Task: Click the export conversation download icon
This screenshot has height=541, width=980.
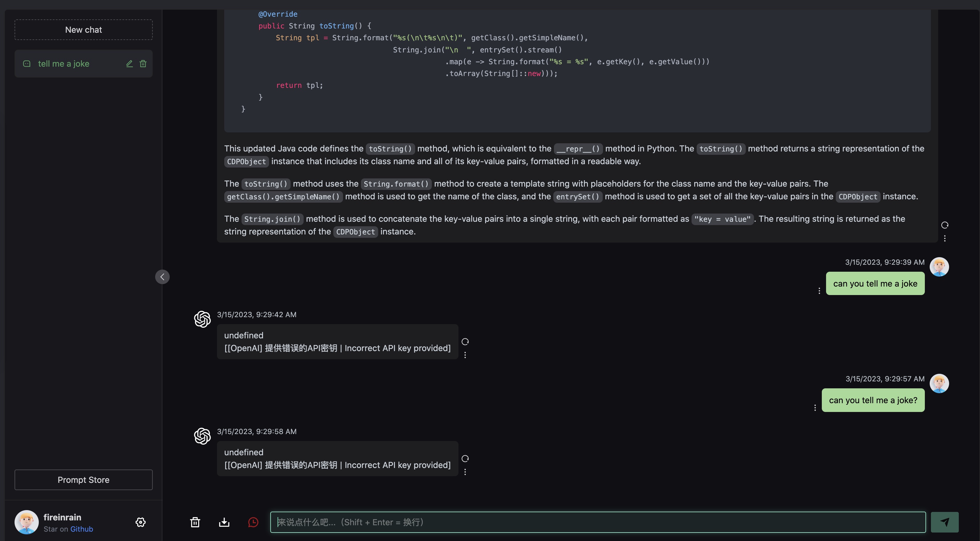Action: pyautogui.click(x=224, y=522)
